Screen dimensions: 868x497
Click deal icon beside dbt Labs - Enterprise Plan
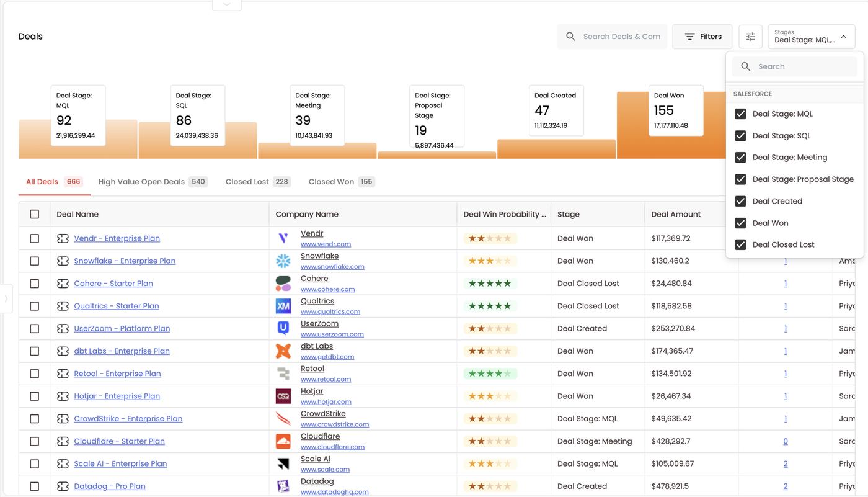click(x=63, y=351)
